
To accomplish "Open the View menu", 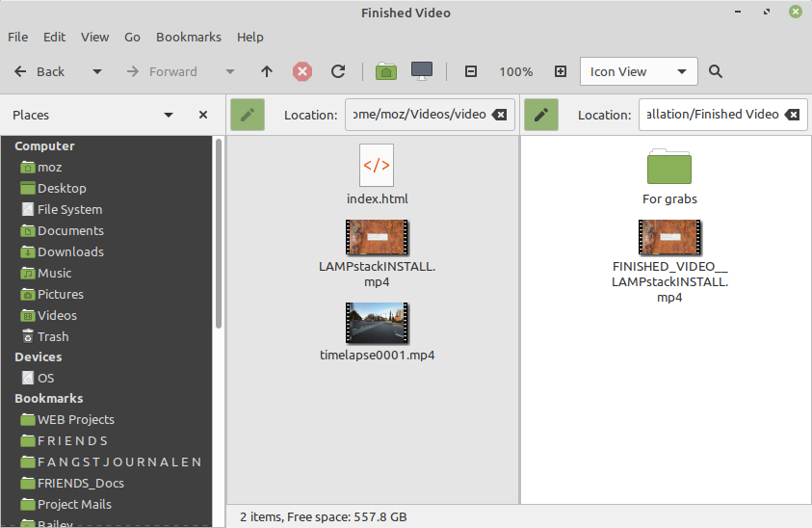I will 94,37.
